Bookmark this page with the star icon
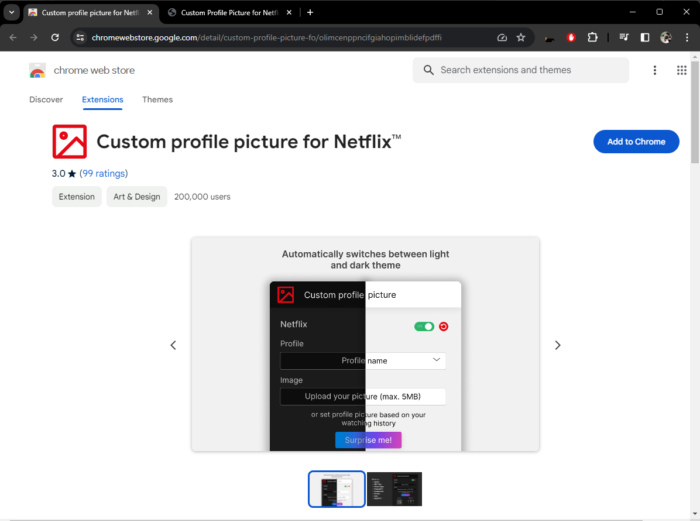 [x=521, y=38]
